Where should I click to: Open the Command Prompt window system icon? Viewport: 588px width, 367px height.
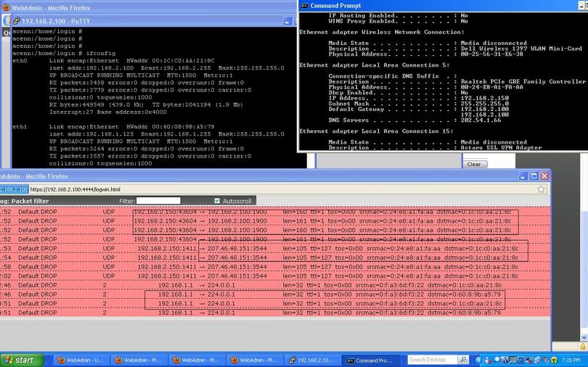(304, 5)
